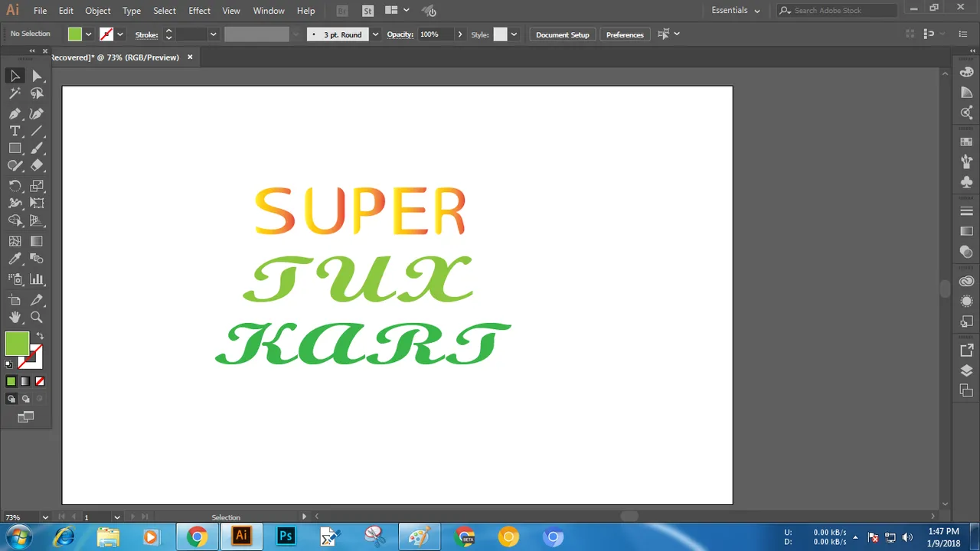The width and height of the screenshot is (980, 551).
Task: Select the Rectangle tool
Action: click(15, 148)
